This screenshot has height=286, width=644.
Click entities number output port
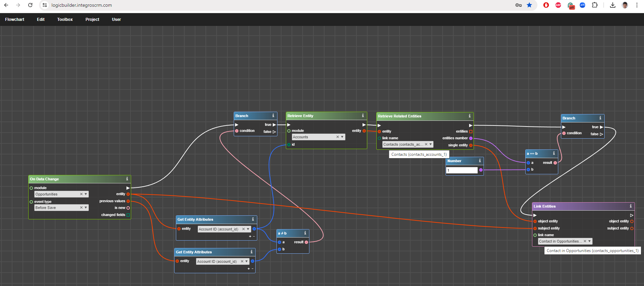tap(471, 138)
